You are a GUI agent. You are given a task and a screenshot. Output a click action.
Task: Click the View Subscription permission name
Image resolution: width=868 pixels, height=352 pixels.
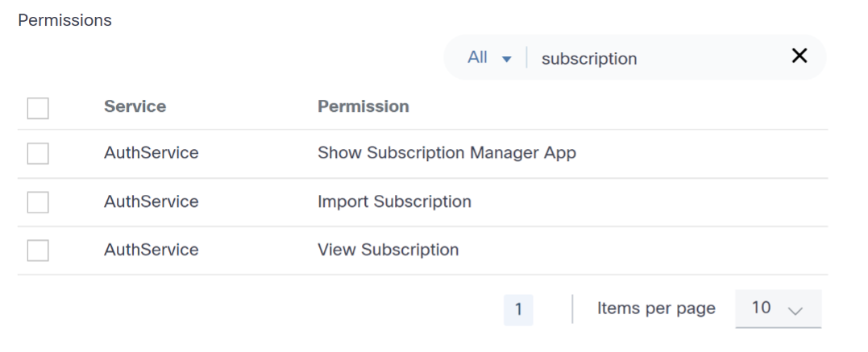point(388,250)
